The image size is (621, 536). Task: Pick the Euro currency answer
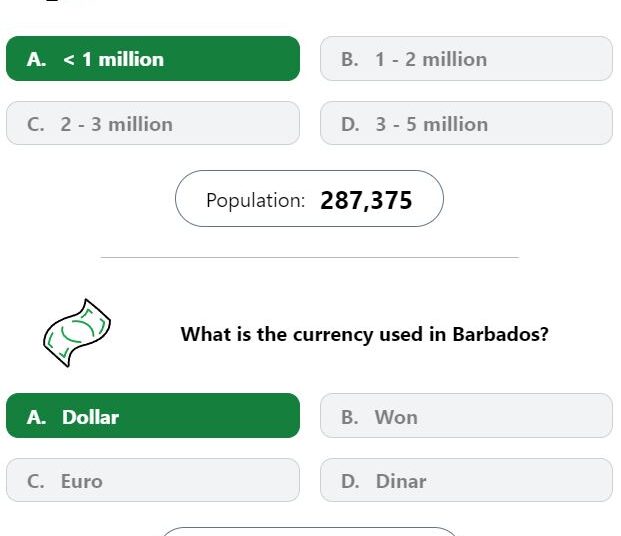tap(153, 480)
